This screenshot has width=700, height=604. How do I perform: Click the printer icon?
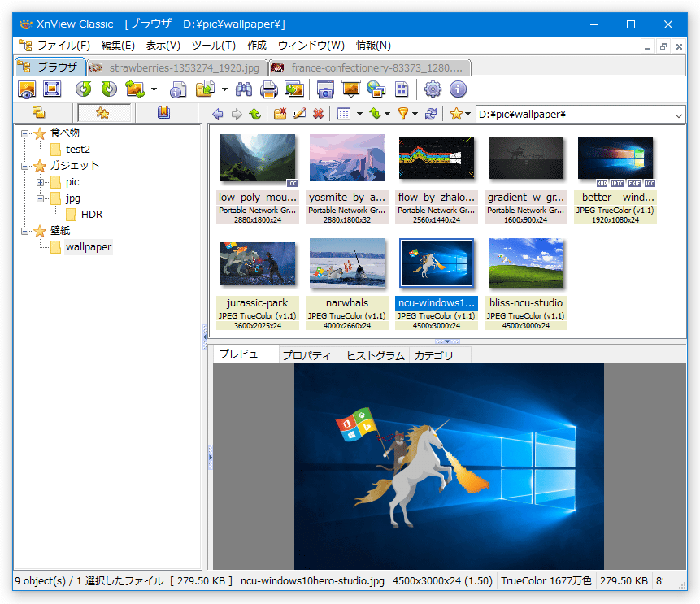269,89
